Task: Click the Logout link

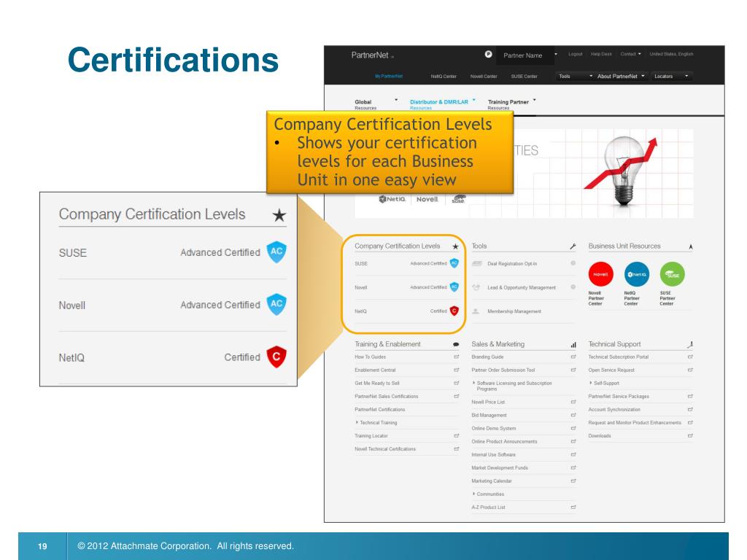Action: click(x=576, y=54)
